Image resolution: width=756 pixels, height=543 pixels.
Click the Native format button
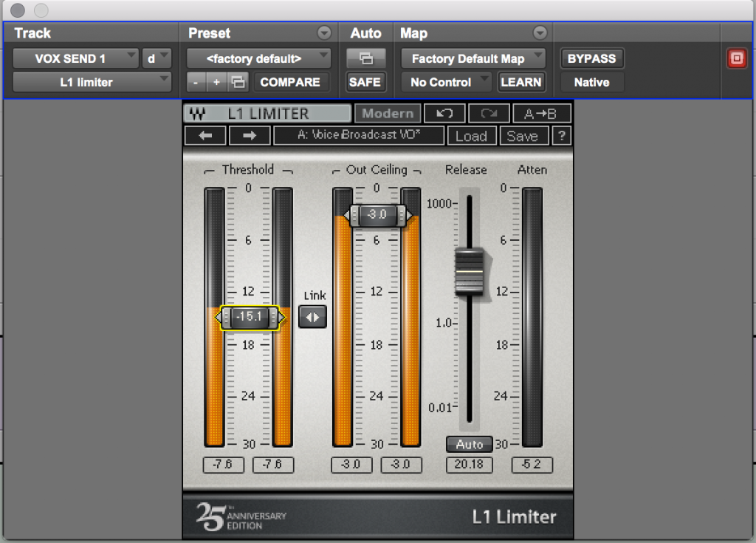(x=592, y=82)
